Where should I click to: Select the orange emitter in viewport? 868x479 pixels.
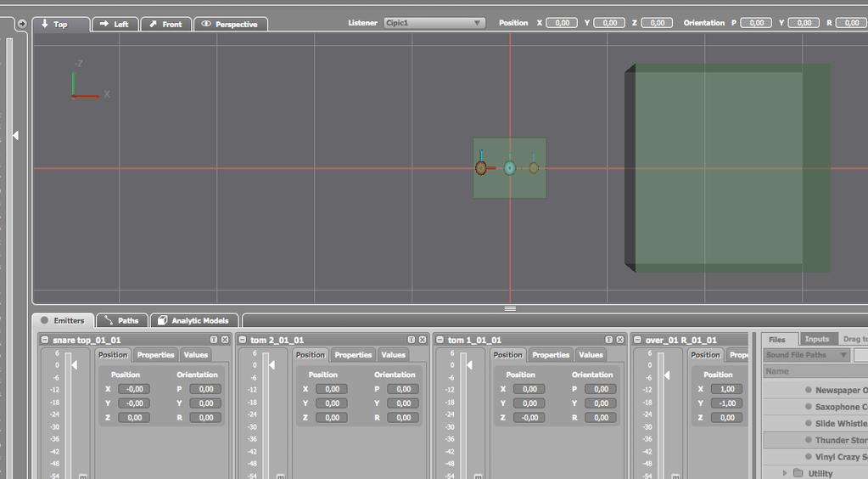coord(481,167)
